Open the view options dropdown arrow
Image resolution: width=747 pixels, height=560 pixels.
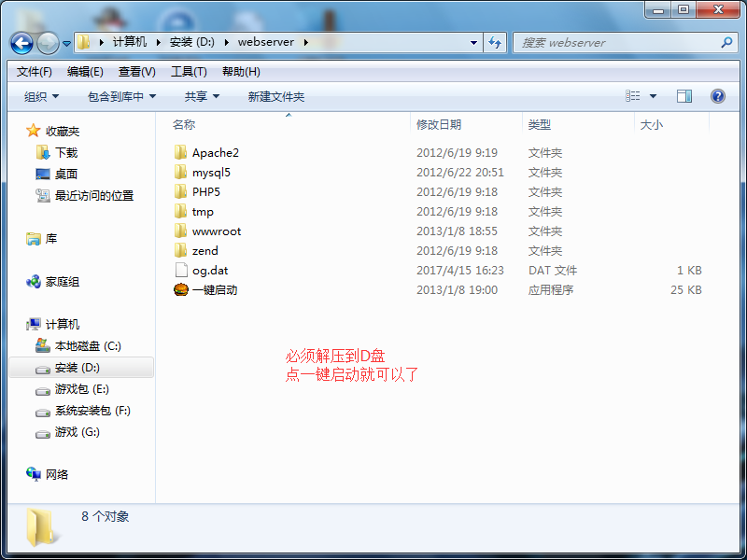tap(653, 96)
